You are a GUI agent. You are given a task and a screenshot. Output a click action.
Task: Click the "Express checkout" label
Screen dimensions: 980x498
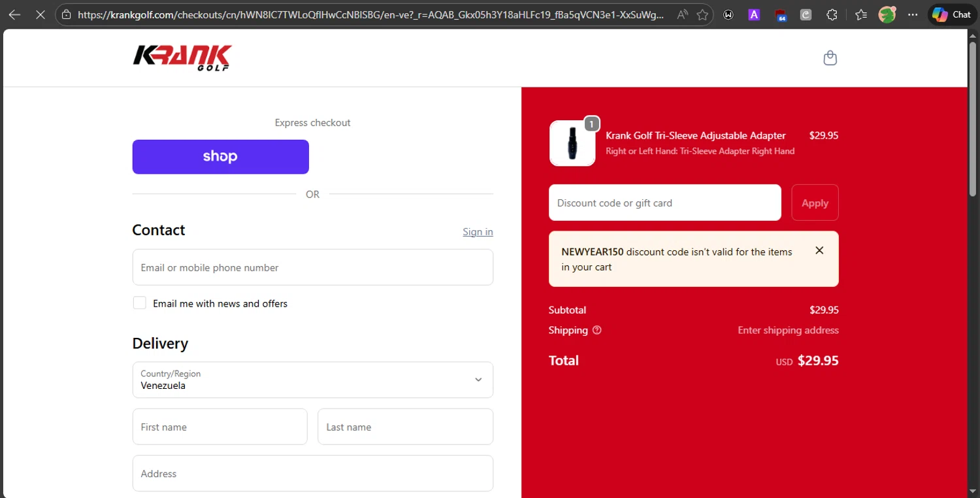312,122
